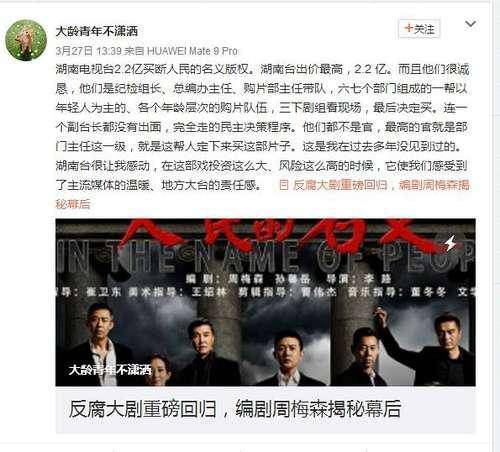500x452 pixels.
Task: Click the red 人民的名义 title on poster
Action: coord(277,233)
